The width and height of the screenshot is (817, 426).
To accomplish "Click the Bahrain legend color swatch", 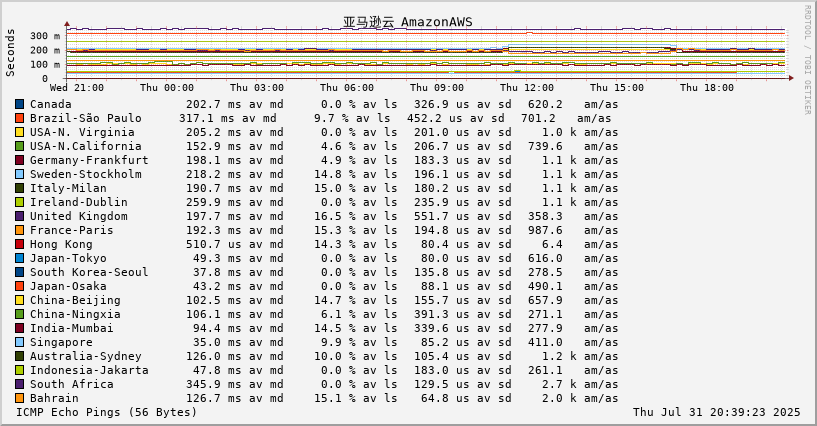I will [x=20, y=398].
